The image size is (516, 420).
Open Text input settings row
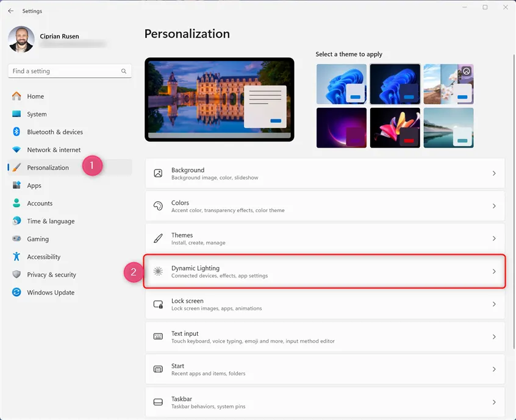click(x=325, y=336)
